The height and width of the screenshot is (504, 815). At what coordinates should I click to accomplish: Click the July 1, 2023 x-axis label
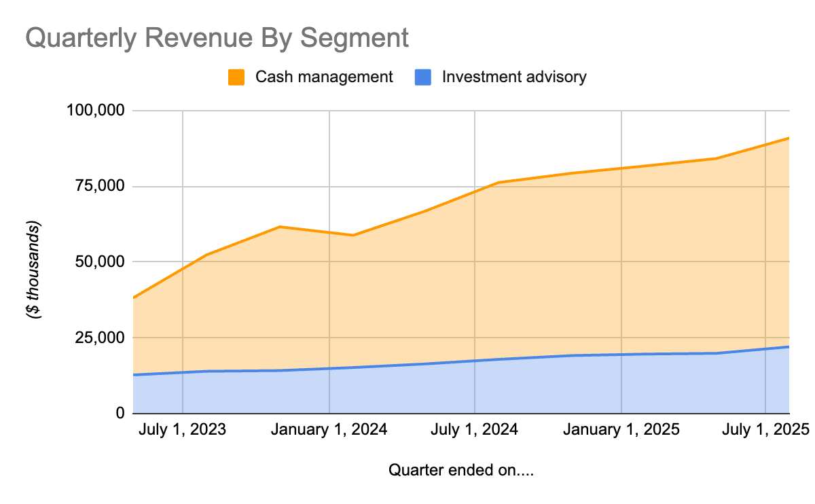tap(183, 430)
